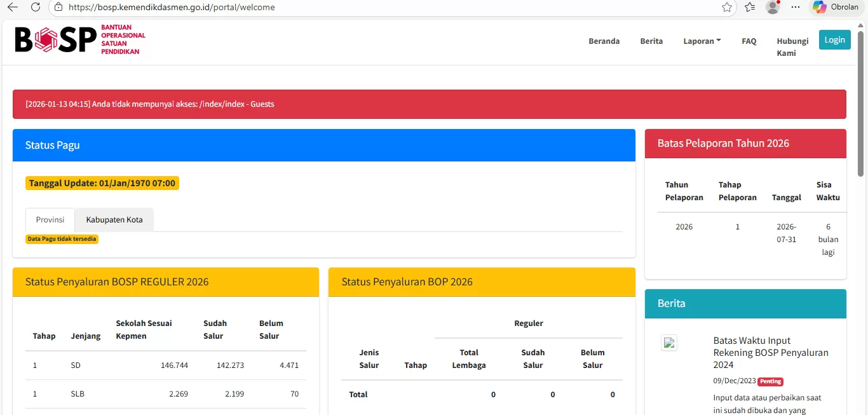Go back using the browser back arrow
868x415 pixels.
[13, 7]
